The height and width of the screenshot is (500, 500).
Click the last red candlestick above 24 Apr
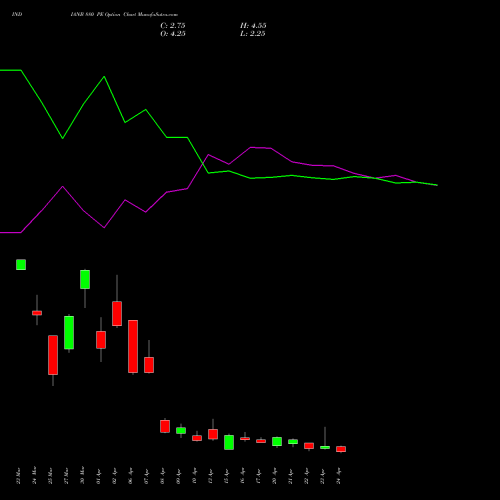click(341, 449)
